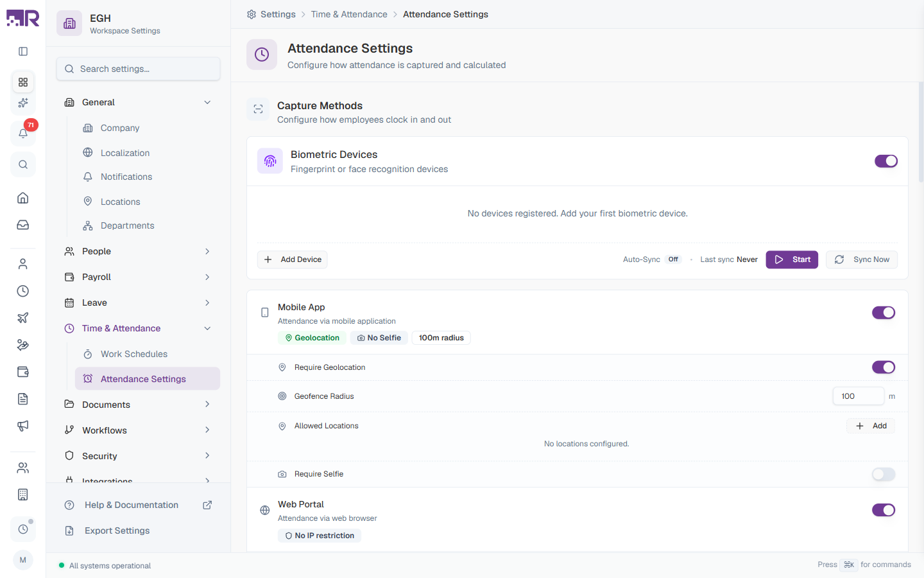Open the AI sparkles icon
The height and width of the screenshot is (578, 924).
[x=23, y=103]
